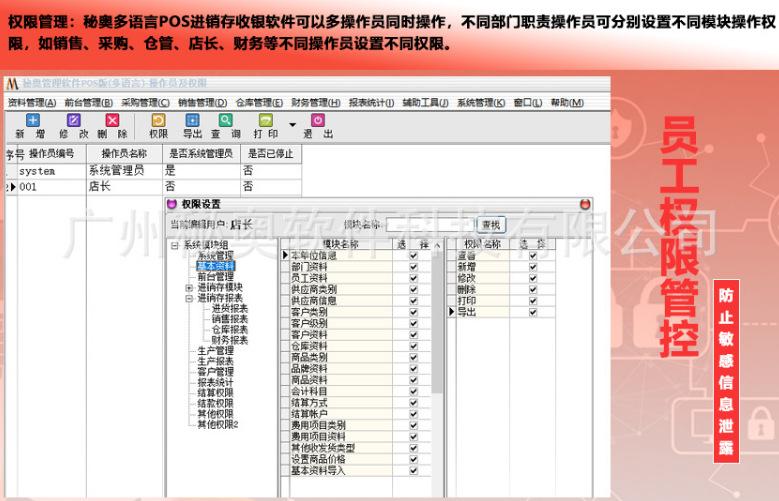Select 其他权限2 tree item
Screen dimensions: 779x501
click(218, 425)
